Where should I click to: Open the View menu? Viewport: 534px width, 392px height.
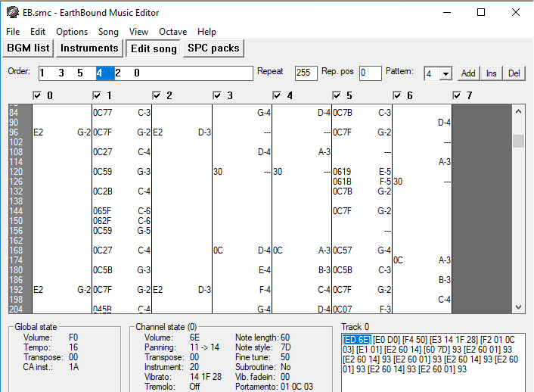[138, 32]
